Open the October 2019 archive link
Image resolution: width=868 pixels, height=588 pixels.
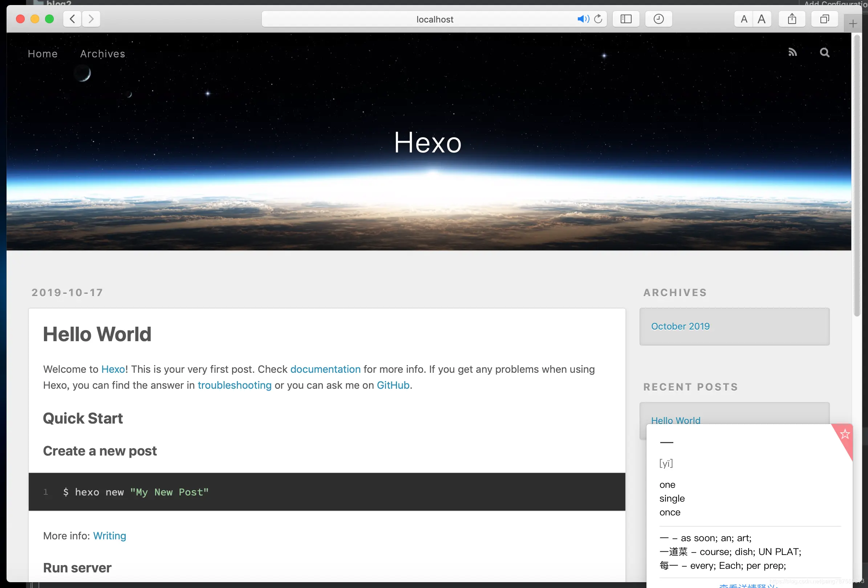tap(680, 326)
